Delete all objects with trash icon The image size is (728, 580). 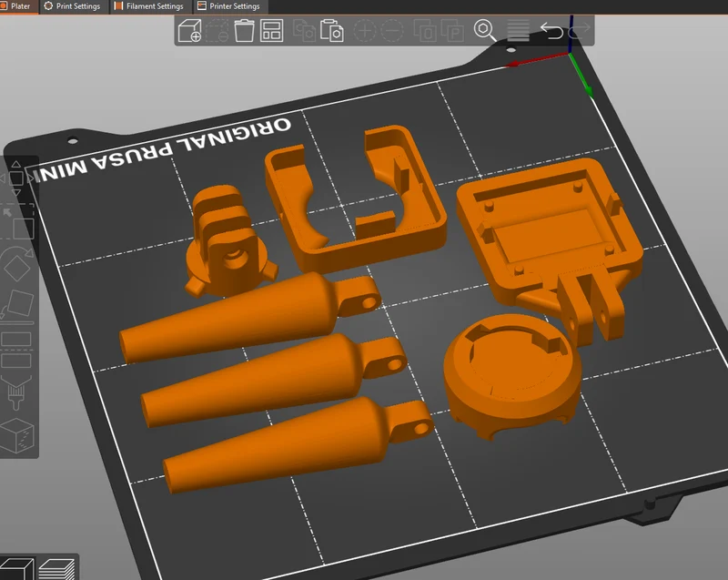tap(244, 31)
